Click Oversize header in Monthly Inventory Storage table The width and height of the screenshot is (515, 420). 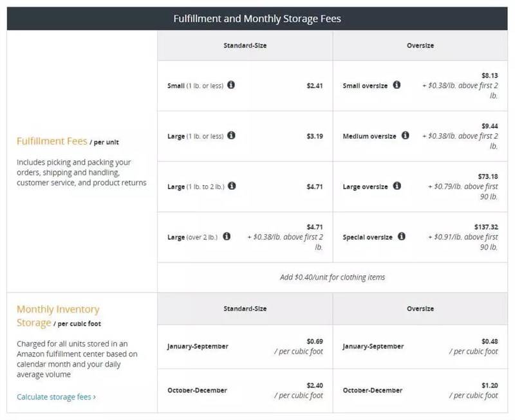420,309
